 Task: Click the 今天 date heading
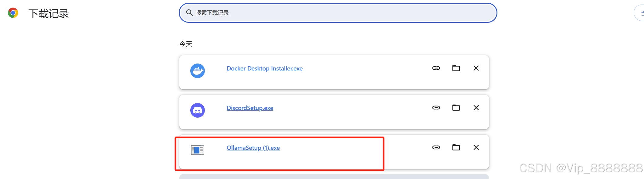point(186,44)
